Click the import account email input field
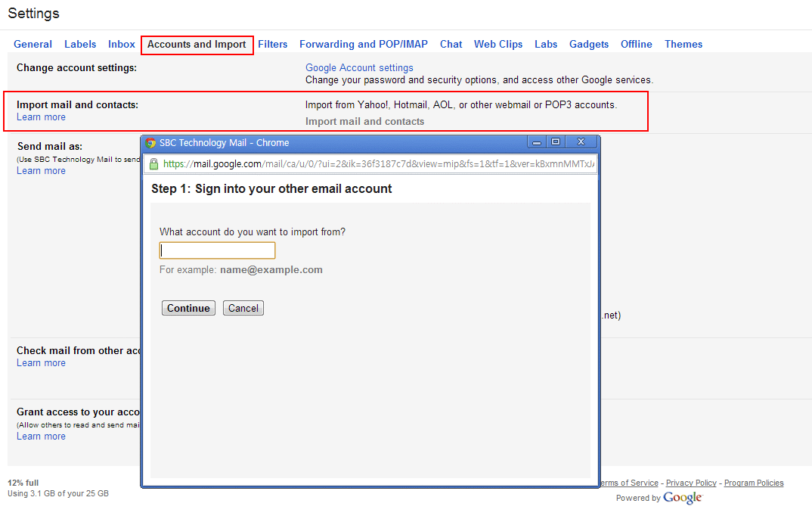812x519 pixels. 217,250
